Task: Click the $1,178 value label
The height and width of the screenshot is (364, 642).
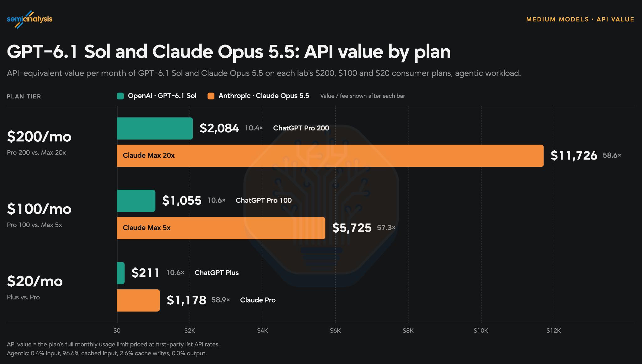Action: coord(187,300)
